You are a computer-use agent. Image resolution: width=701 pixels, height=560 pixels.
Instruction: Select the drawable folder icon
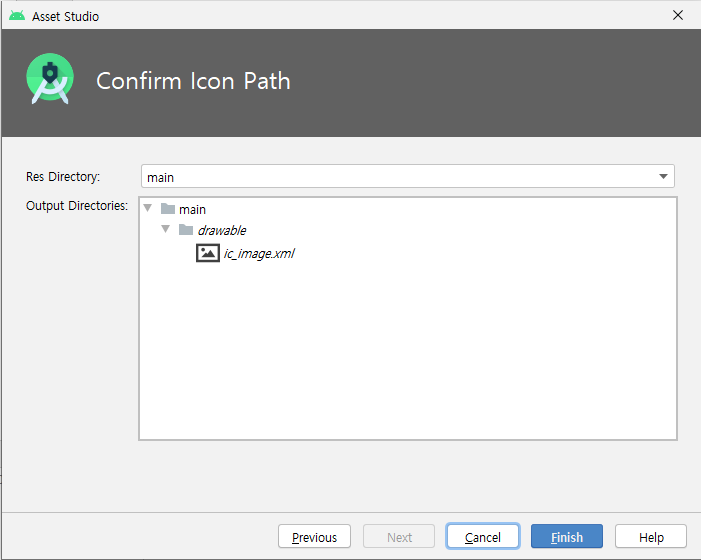coord(186,230)
